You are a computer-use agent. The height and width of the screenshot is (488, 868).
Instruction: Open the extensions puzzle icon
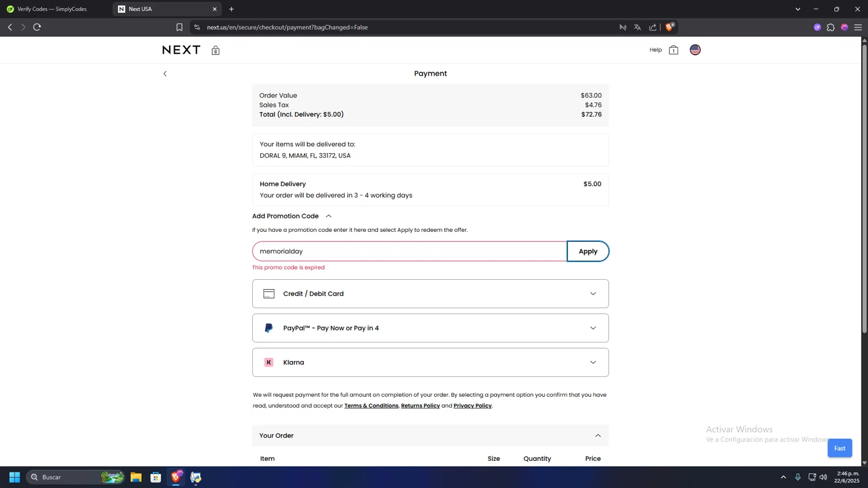coord(830,27)
